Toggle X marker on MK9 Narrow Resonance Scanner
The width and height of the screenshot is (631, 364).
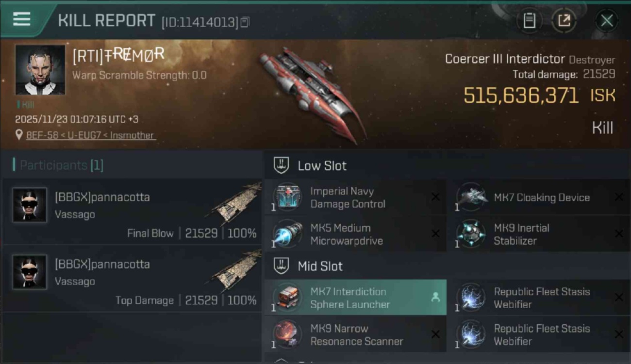(435, 334)
